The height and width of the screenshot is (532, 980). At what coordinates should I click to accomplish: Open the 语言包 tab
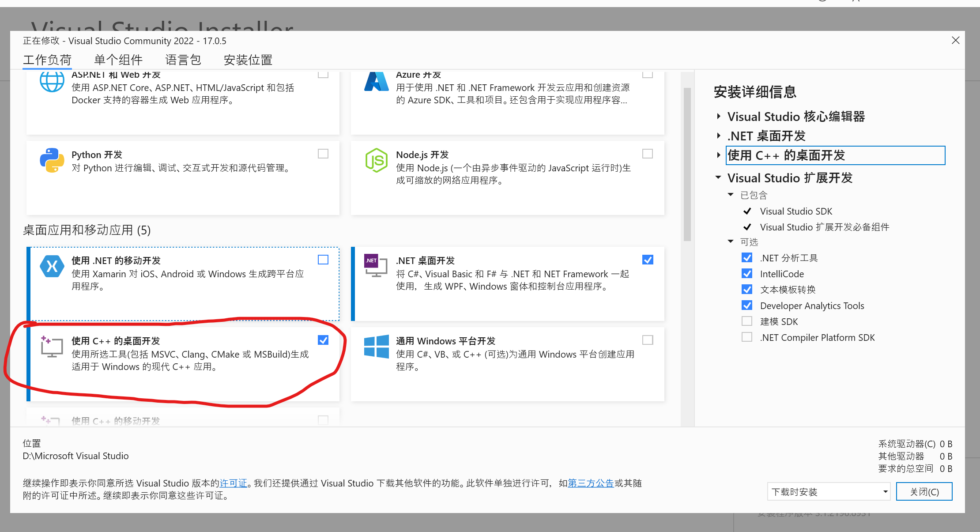[x=183, y=60]
